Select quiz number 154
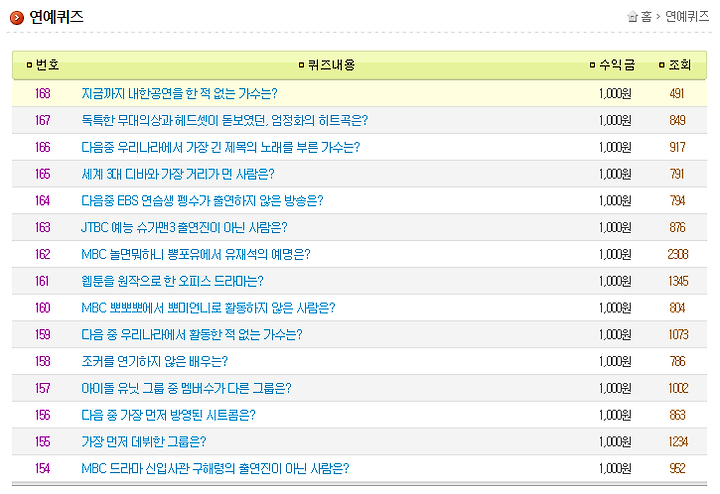The height and width of the screenshot is (494, 720). [43, 469]
